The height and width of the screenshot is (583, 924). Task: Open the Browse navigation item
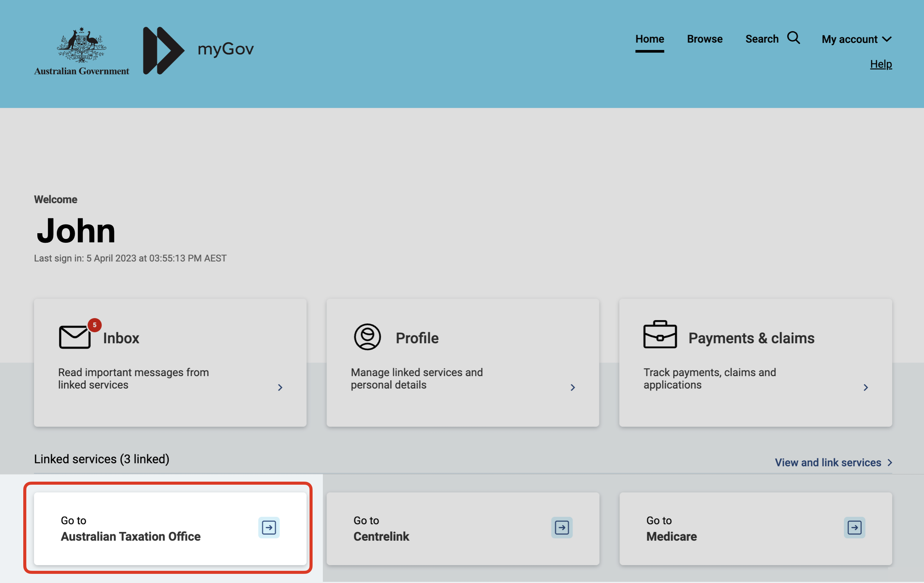(x=704, y=39)
